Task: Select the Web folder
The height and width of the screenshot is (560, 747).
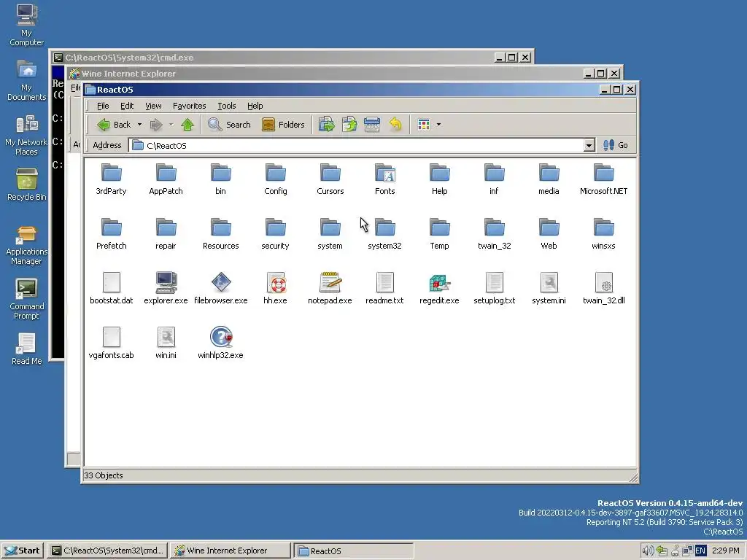Action: coord(549,233)
